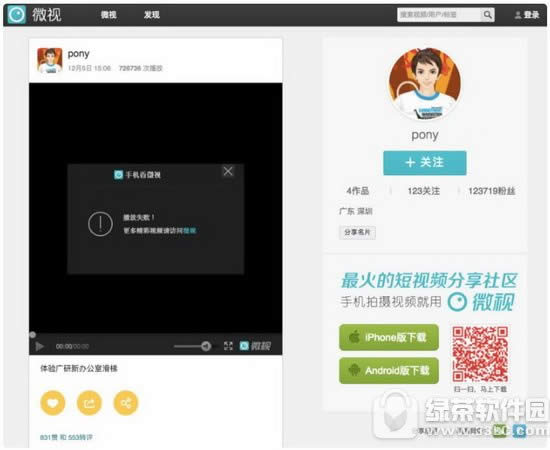Click the pony name under profile avatar
The image size is (550, 450).
click(x=425, y=135)
